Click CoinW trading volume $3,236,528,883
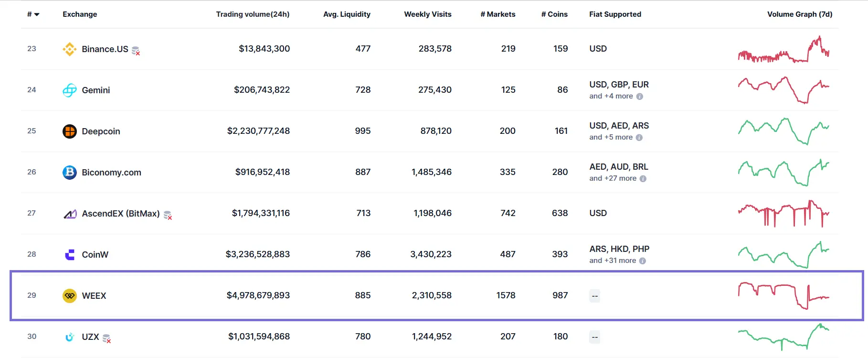Viewport: 868px width, 359px height. tap(258, 254)
